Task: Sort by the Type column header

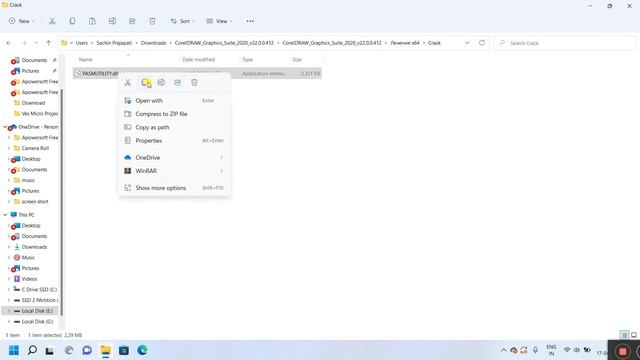Action: pyautogui.click(x=247, y=60)
